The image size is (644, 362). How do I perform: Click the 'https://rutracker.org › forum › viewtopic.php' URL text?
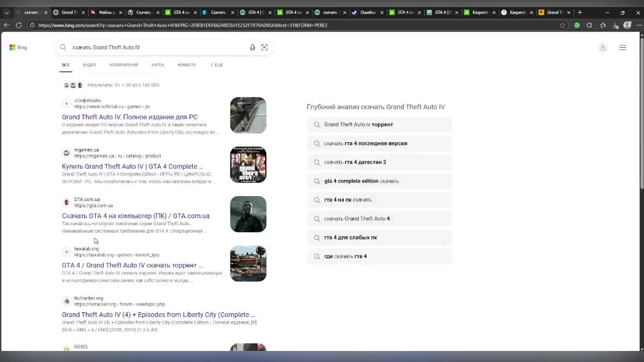click(x=119, y=304)
